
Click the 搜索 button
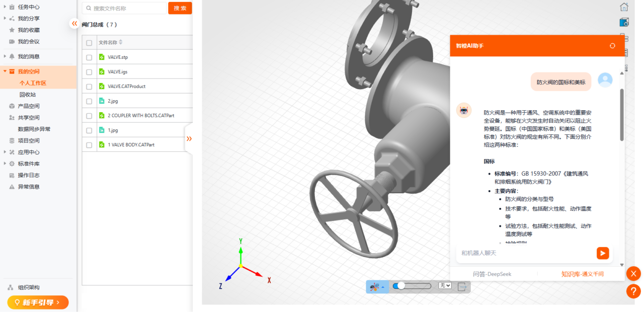tap(180, 8)
